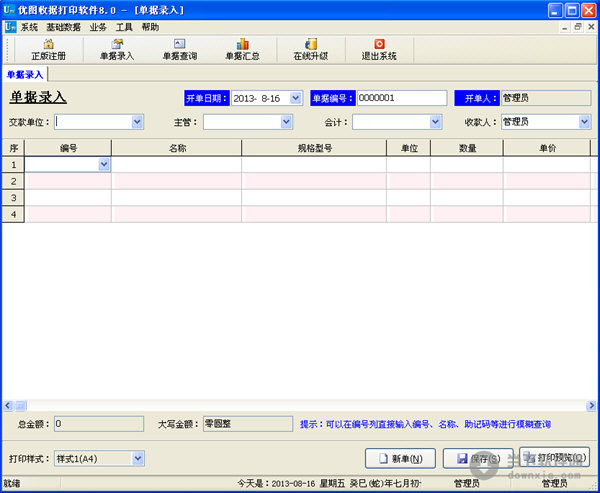Viewport: 600px width, 493px height.
Task: Open the 工具 menu
Action: (124, 27)
